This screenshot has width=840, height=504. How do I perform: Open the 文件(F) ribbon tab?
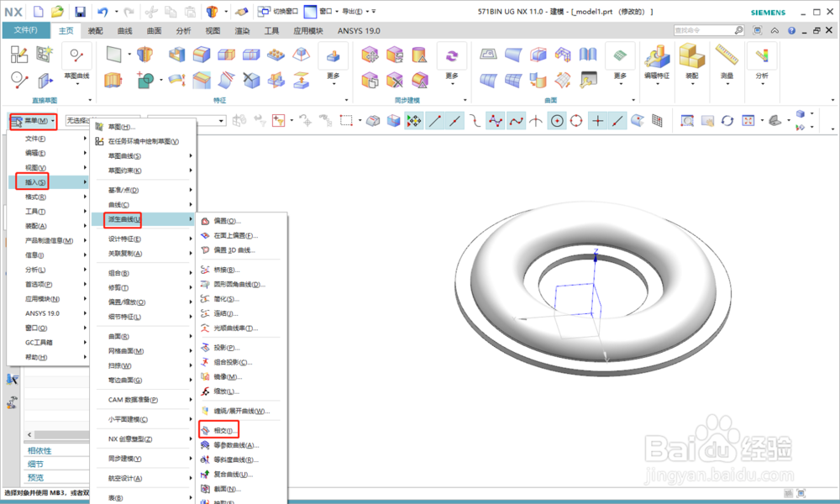point(26,30)
